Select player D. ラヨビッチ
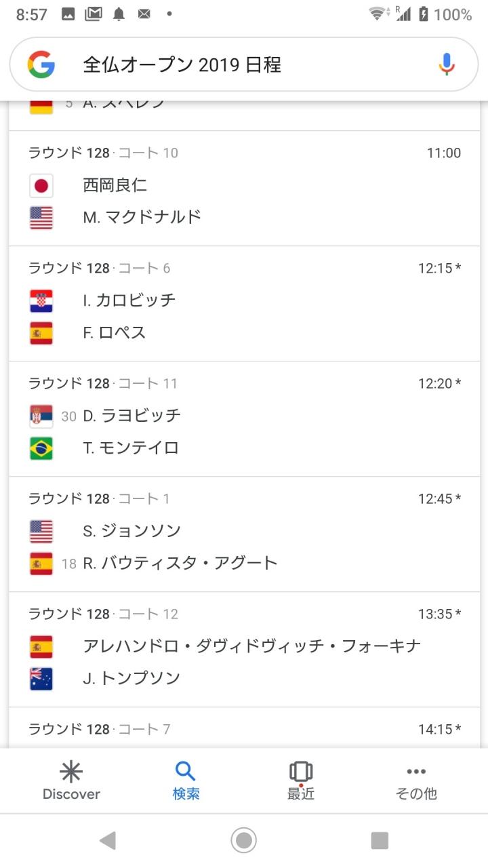This screenshot has width=488, height=868. (x=132, y=415)
